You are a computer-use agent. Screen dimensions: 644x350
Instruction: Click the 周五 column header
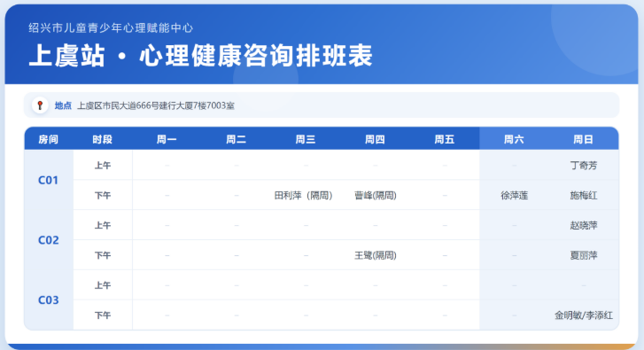(445, 139)
